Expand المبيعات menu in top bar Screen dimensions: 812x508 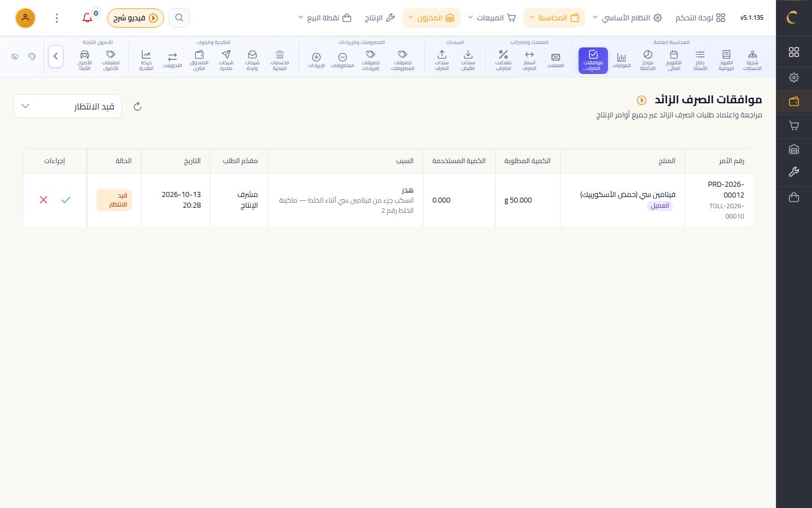(492, 18)
